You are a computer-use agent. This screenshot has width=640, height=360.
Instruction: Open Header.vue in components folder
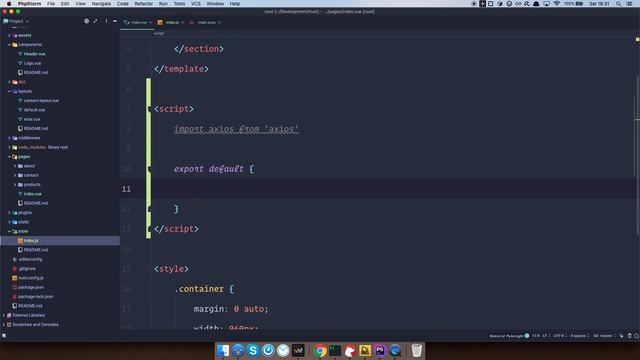point(34,54)
